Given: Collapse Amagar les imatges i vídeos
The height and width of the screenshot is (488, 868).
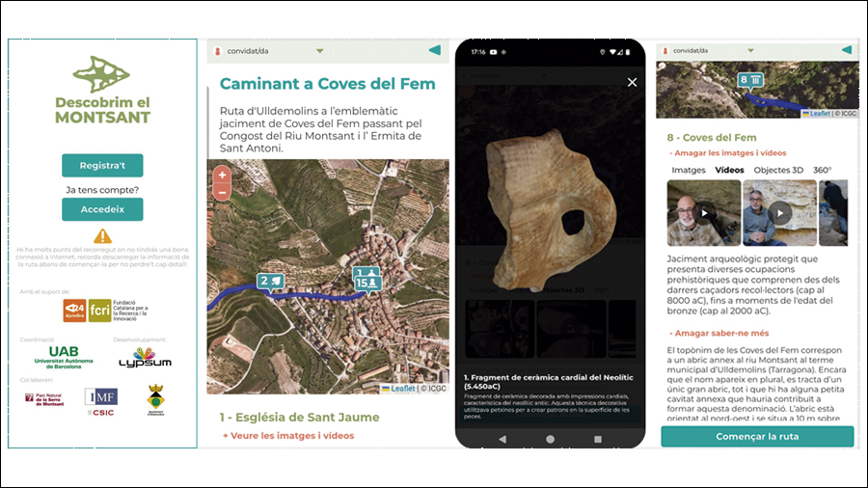Looking at the screenshot, I should pos(727,153).
